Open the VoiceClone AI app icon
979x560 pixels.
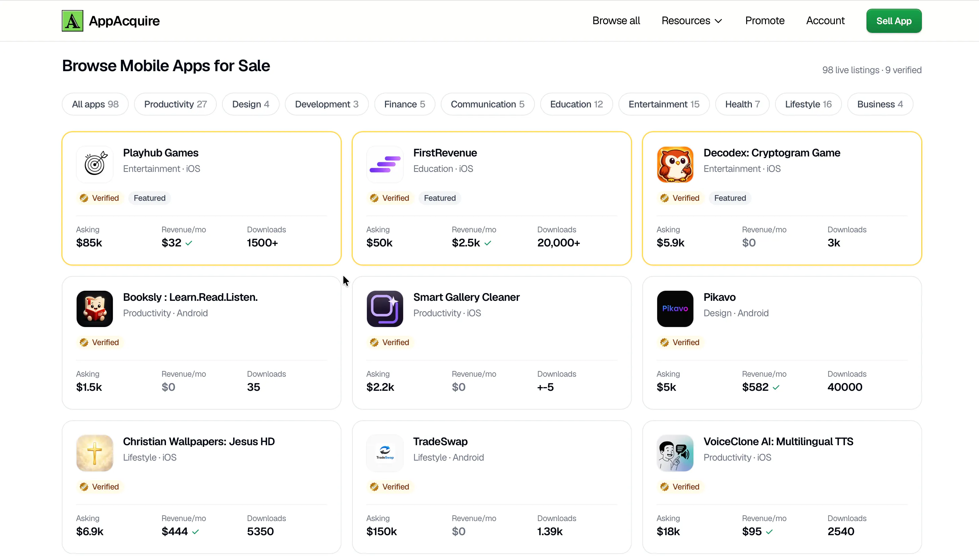point(675,453)
